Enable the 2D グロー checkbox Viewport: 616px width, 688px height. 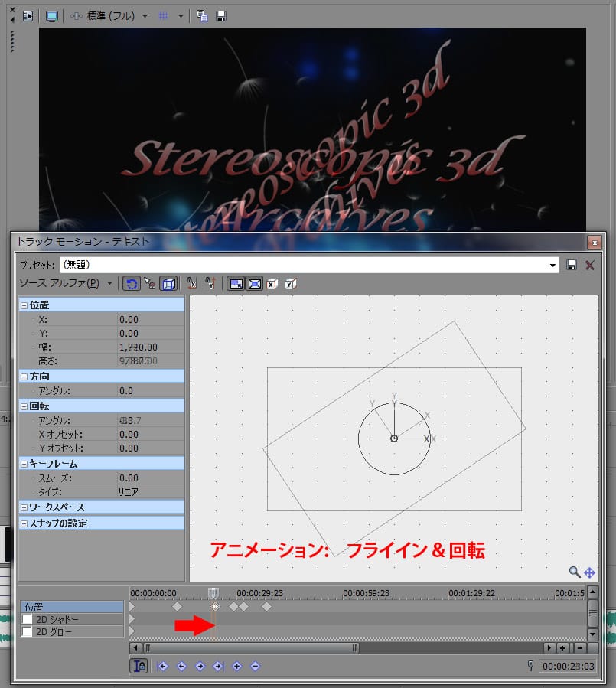click(28, 632)
